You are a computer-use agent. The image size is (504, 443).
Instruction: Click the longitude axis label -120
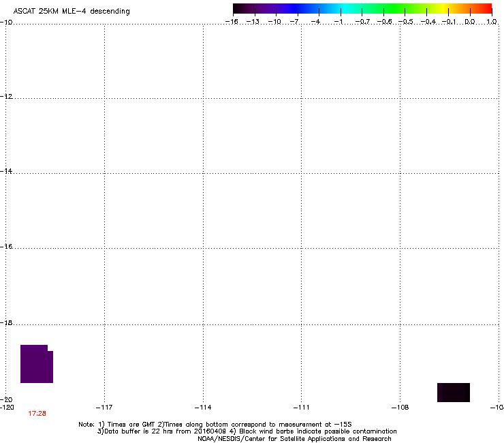7,408
